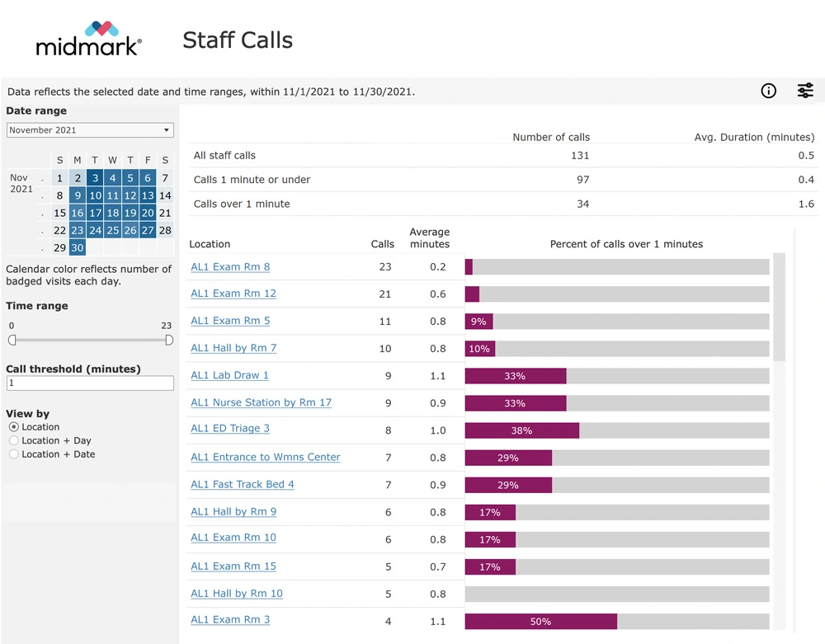
Task: Click the right time range slider handle
Action: (169, 340)
